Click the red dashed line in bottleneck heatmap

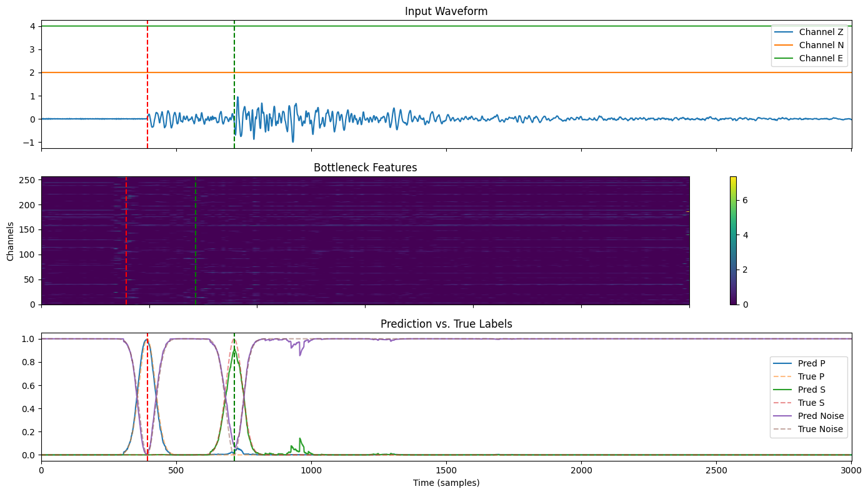[126, 241]
